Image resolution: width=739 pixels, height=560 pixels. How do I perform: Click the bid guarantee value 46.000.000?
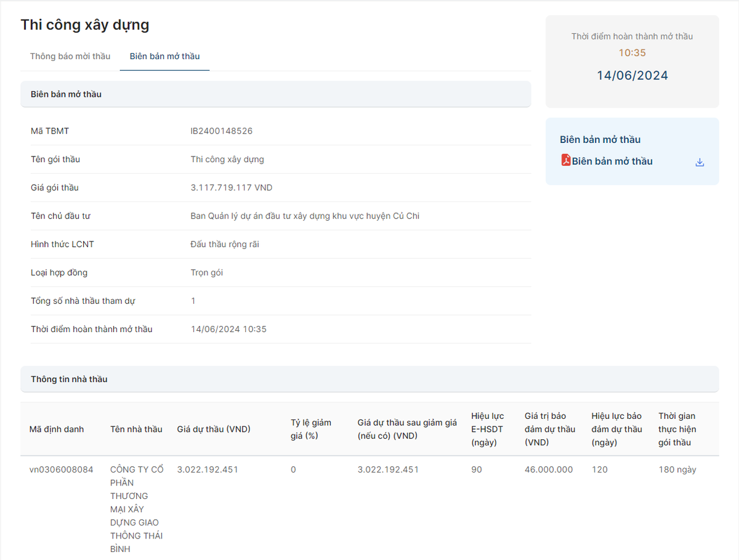[x=548, y=469]
